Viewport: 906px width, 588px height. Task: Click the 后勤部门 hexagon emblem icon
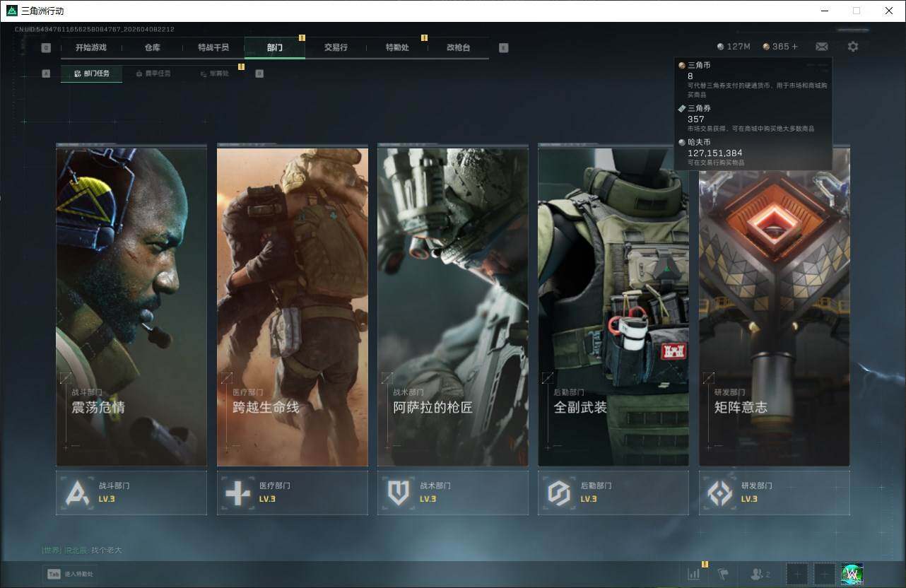[x=559, y=493]
